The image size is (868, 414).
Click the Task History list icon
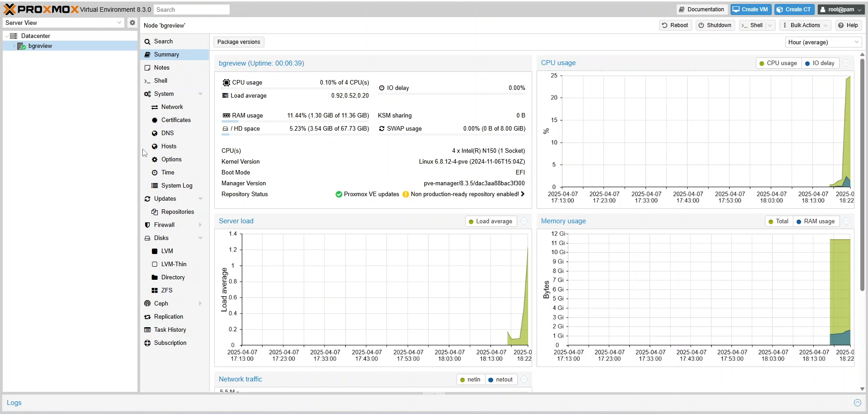147,330
